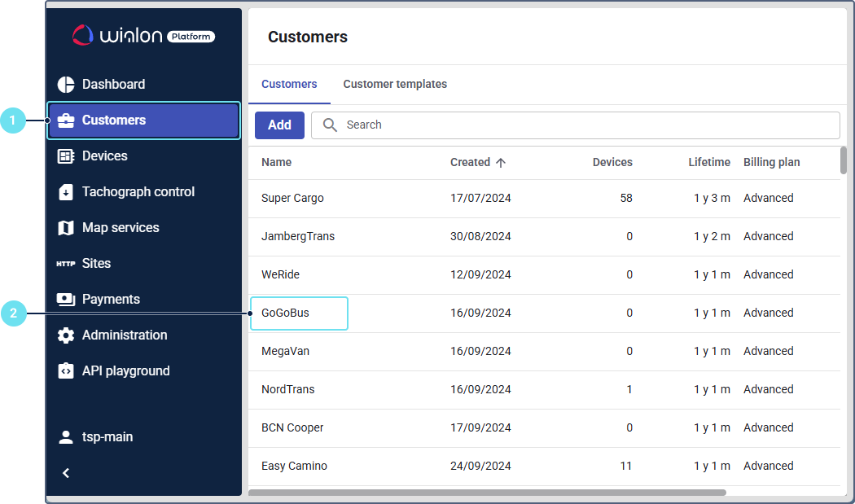Click the API playground code icon
The image size is (855, 504).
tap(66, 371)
